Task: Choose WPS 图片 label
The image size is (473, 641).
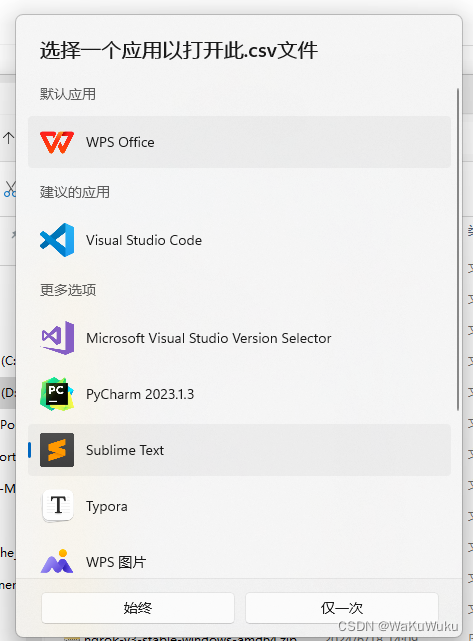Action: coord(116,563)
